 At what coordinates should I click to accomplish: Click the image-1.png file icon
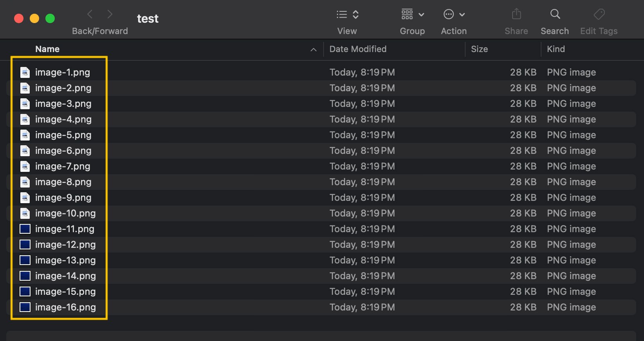point(25,72)
